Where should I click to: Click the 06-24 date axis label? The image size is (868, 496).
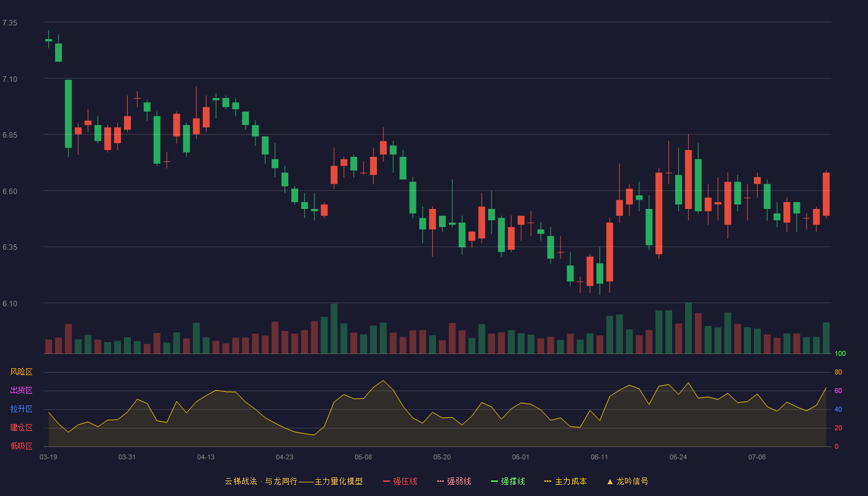(678, 457)
